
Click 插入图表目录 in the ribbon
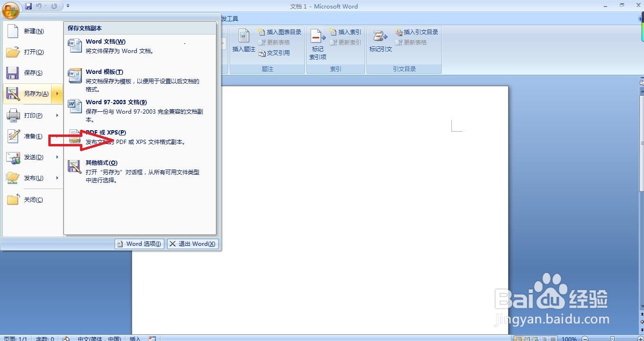pyautogui.click(x=280, y=32)
